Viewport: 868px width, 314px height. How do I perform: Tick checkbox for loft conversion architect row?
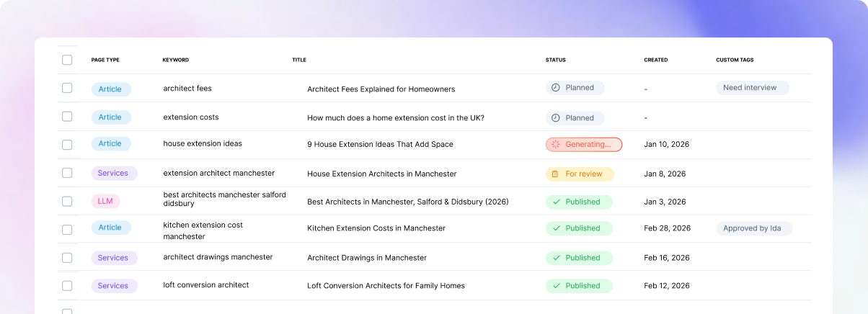pos(67,286)
